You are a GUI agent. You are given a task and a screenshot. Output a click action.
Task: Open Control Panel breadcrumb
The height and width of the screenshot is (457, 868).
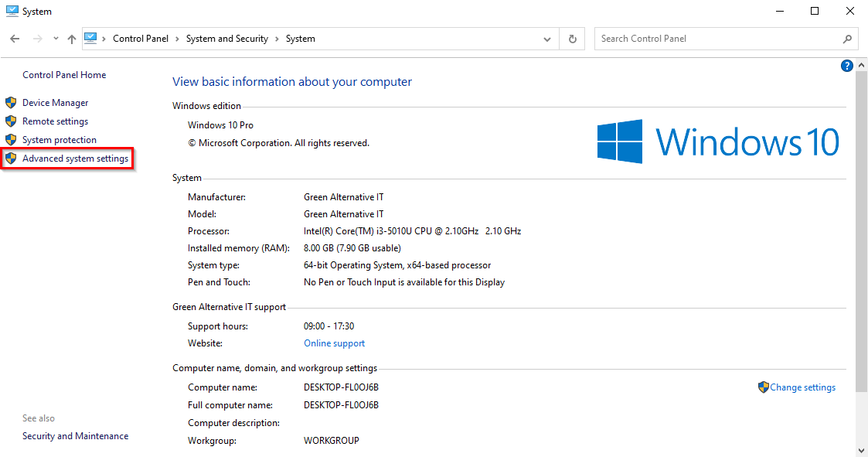pyautogui.click(x=141, y=39)
